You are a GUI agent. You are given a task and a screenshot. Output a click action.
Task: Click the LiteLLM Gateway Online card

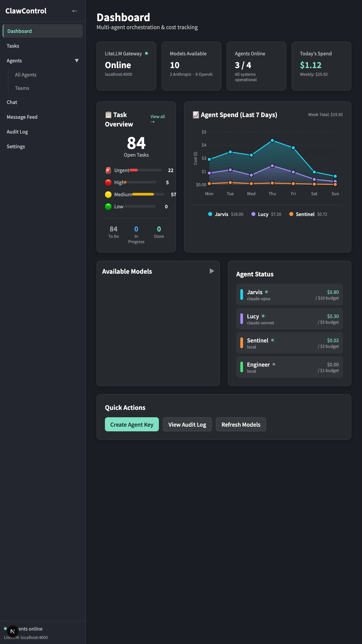point(126,66)
